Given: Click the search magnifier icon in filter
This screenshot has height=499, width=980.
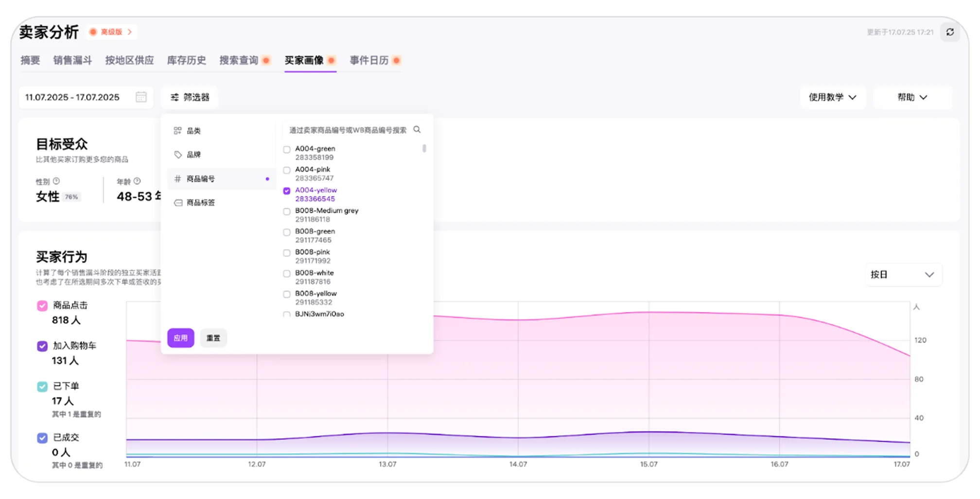Looking at the screenshot, I should 417,129.
